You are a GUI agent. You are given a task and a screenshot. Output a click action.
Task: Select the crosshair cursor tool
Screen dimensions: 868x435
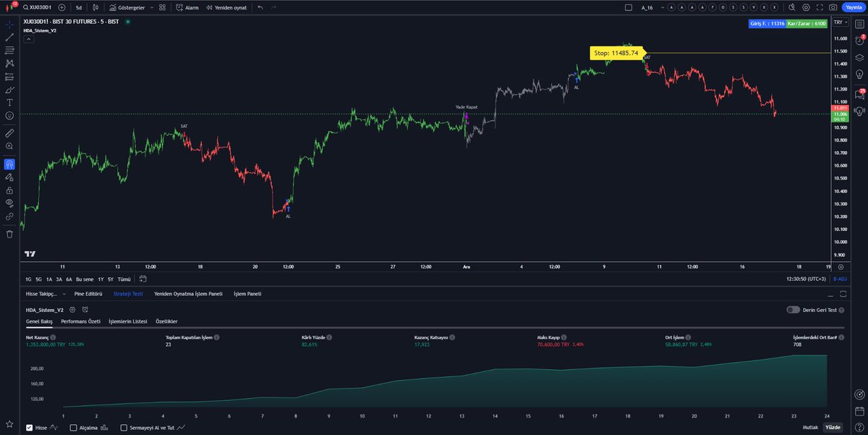9,24
